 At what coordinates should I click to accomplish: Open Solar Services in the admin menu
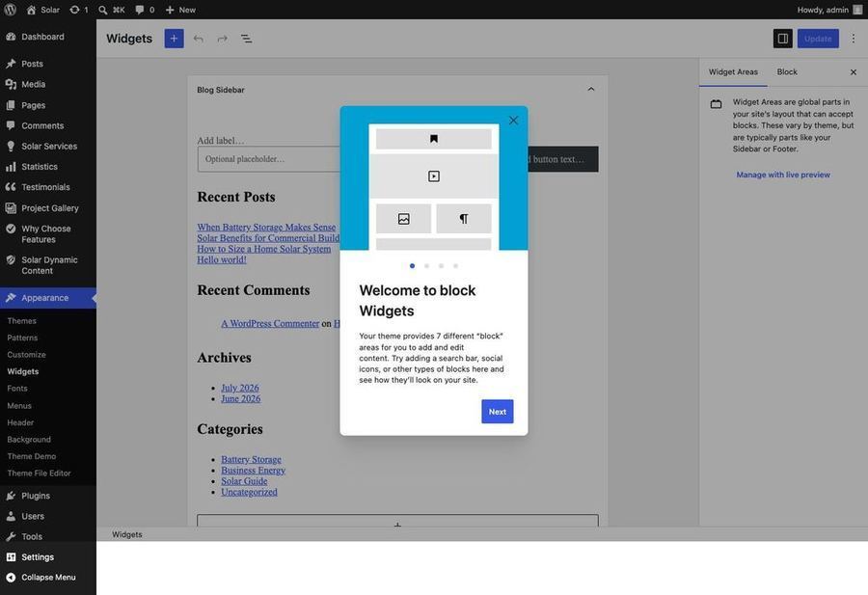click(x=48, y=147)
